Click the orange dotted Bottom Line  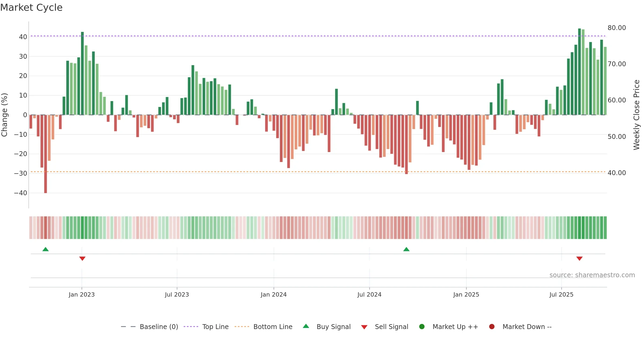(x=318, y=172)
